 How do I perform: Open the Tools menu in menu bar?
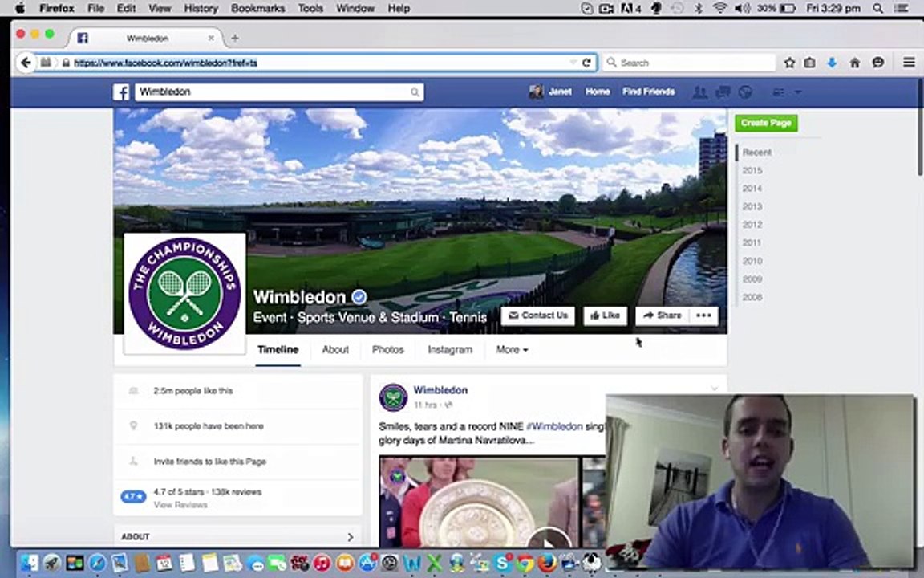[x=310, y=8]
